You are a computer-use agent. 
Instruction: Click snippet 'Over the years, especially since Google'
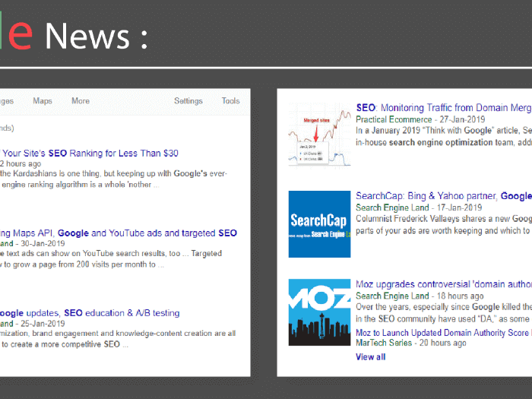(x=444, y=313)
